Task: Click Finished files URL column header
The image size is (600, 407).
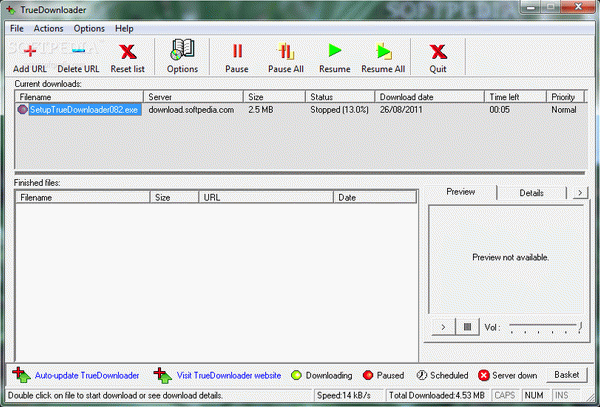Action: click(266, 197)
